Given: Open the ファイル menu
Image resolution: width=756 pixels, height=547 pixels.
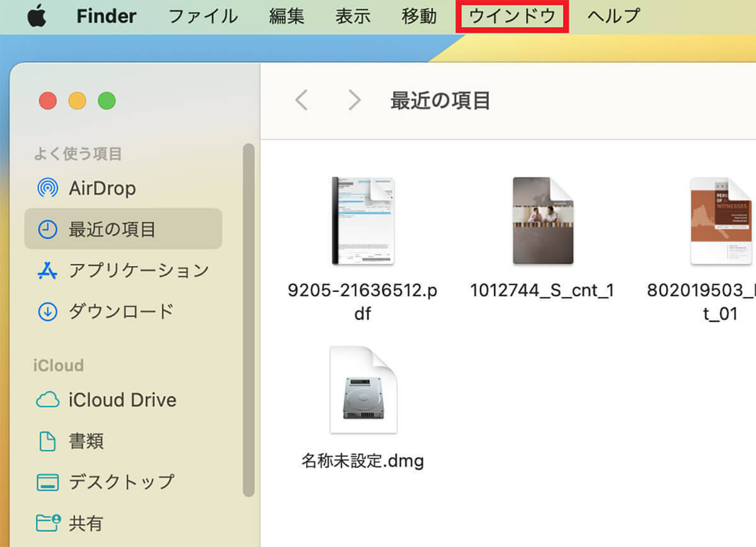Looking at the screenshot, I should [203, 16].
